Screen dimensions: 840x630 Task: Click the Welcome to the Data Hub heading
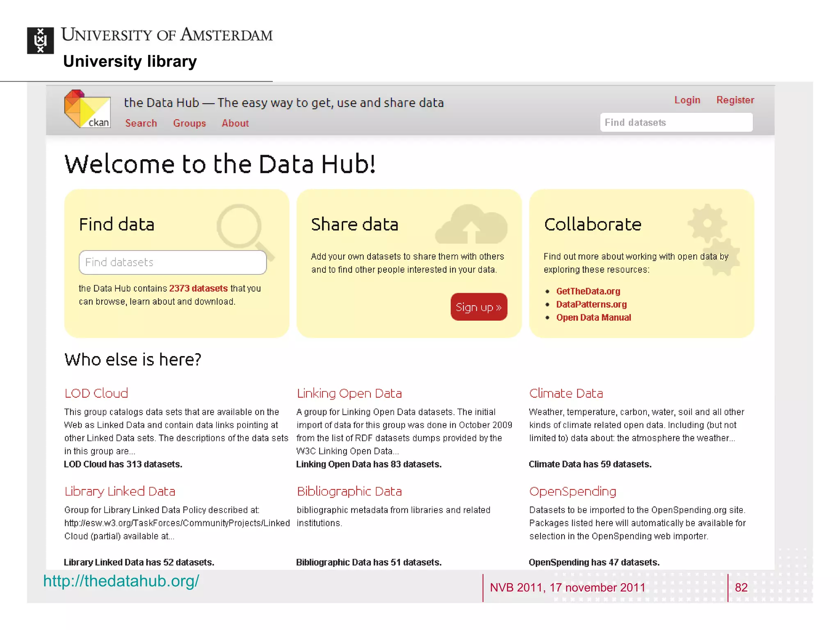[x=220, y=164]
